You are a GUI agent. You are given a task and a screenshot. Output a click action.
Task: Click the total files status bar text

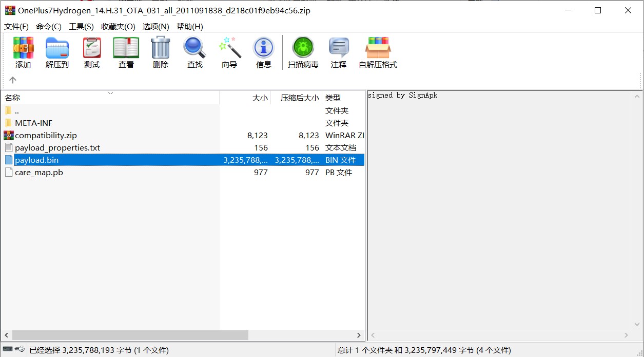(x=424, y=350)
